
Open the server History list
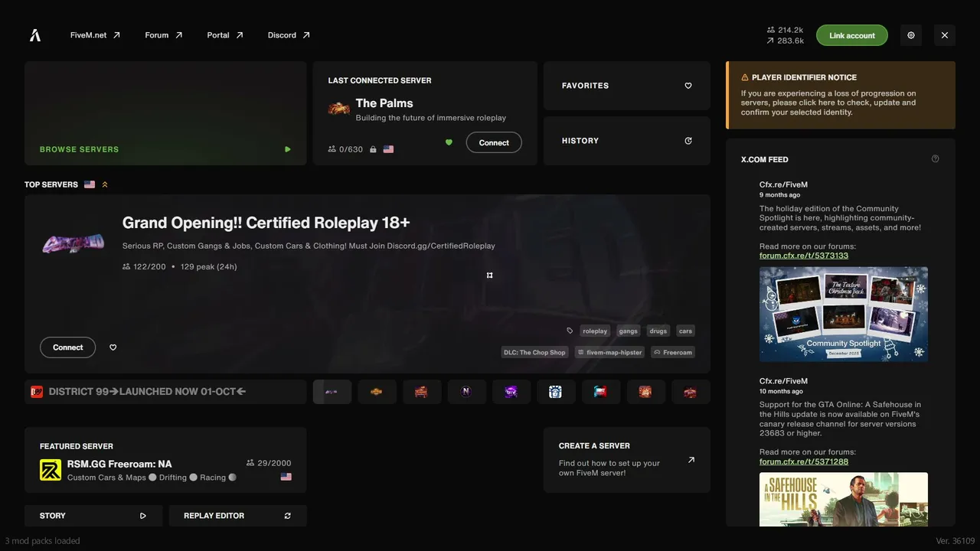(627, 141)
